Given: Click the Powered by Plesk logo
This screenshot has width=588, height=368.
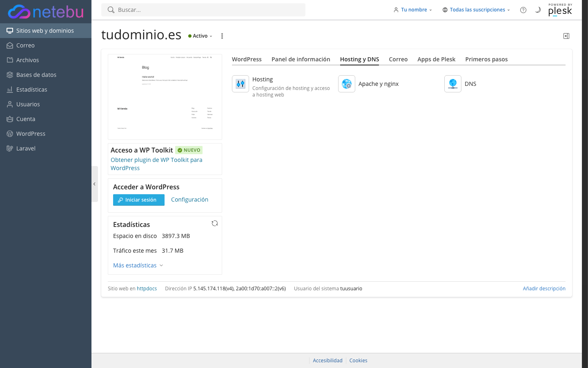Looking at the screenshot, I should click(x=560, y=10).
